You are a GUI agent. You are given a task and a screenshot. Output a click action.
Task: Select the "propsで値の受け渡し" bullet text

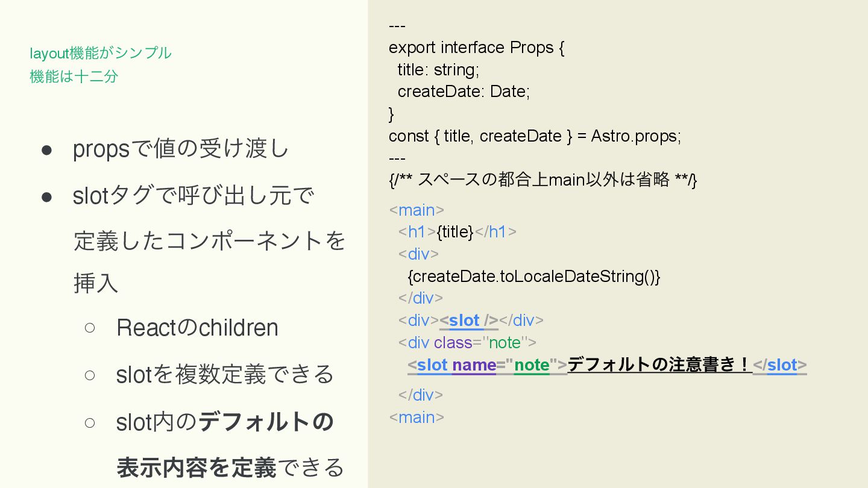(x=181, y=149)
